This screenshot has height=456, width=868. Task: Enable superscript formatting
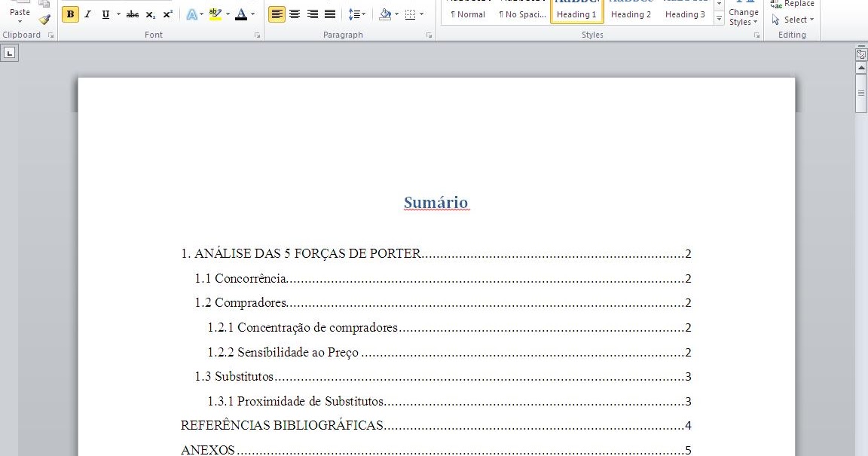pos(167,14)
